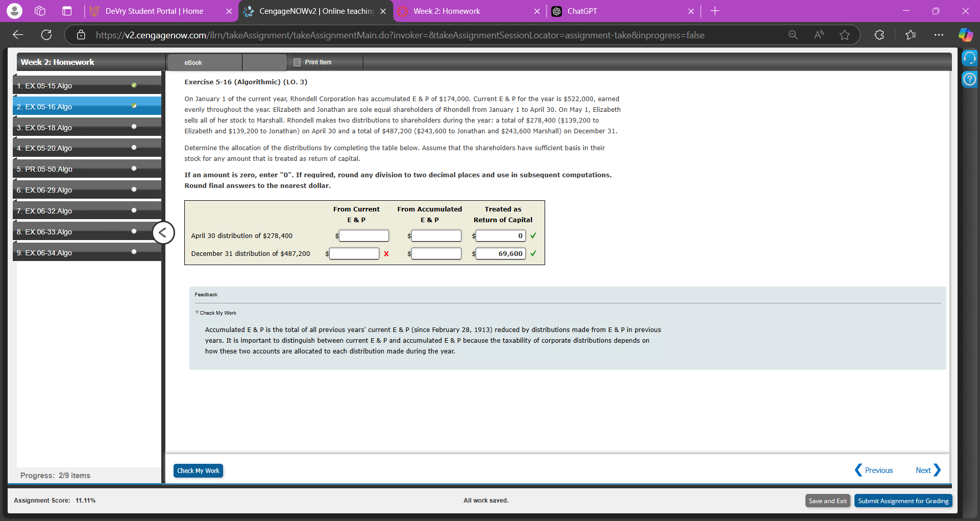Click the browser address bar URL
Screen dimensions: 980x521
(x=400, y=35)
